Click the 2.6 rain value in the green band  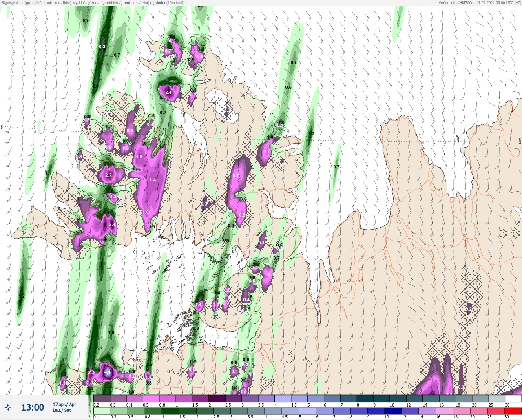95,86
